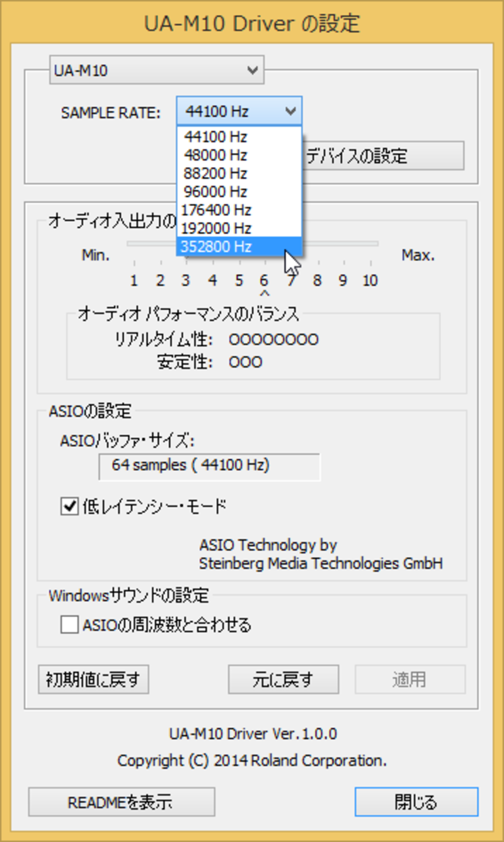The image size is (504, 842).
Task: Open the SAMPLE RATE combo box
Action: click(x=239, y=112)
